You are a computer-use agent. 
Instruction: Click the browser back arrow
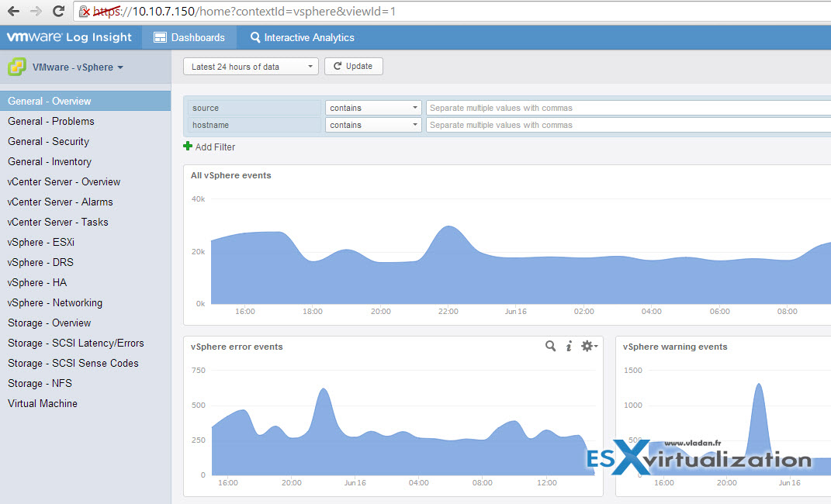(14, 11)
